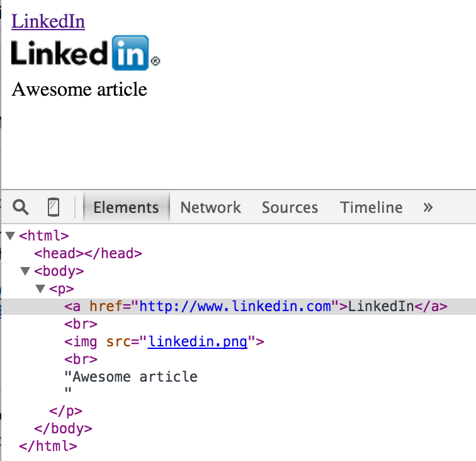The height and width of the screenshot is (461, 476).
Task: Switch to the Sources tab
Action: [x=290, y=207]
